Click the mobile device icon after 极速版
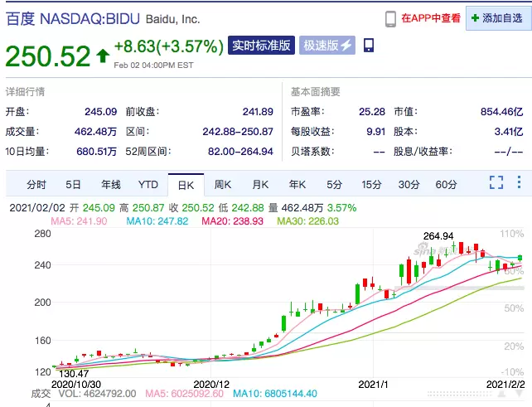The width and height of the screenshot is (532, 407). point(369,46)
